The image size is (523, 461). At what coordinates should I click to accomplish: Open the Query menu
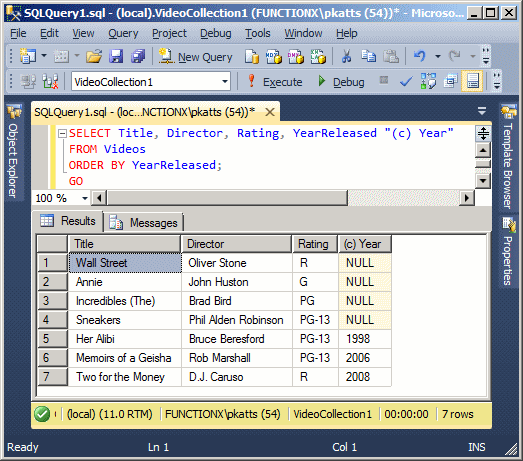123,33
